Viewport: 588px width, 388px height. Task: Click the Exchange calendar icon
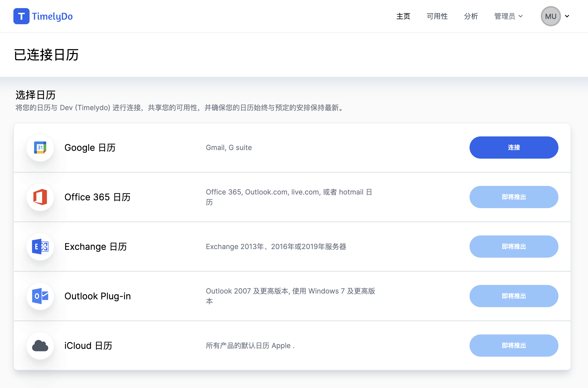[40, 247]
